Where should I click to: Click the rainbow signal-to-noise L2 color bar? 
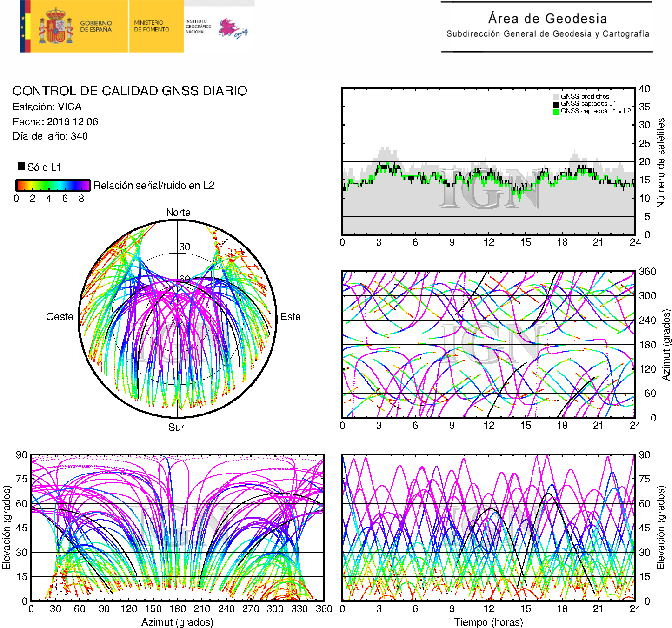[x=53, y=185]
